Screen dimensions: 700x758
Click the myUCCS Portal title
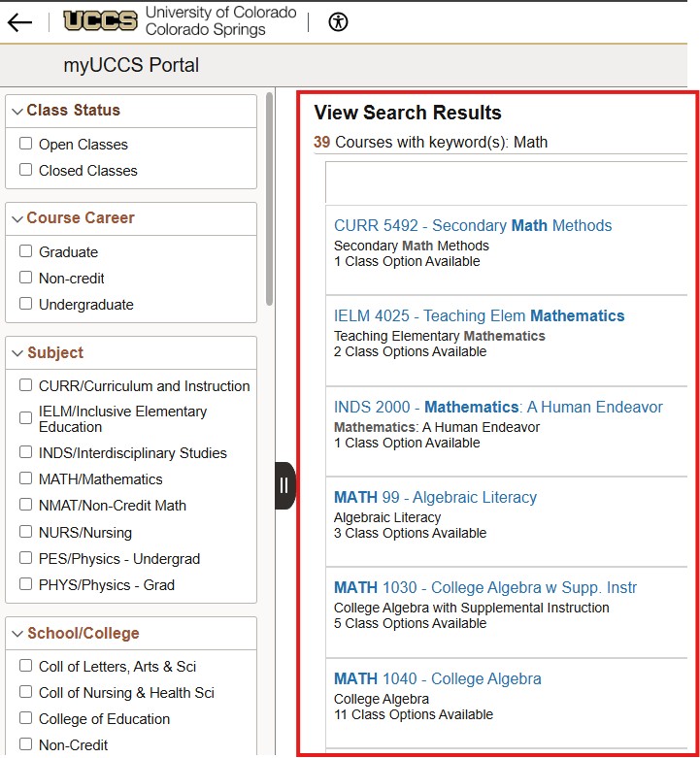point(131,66)
